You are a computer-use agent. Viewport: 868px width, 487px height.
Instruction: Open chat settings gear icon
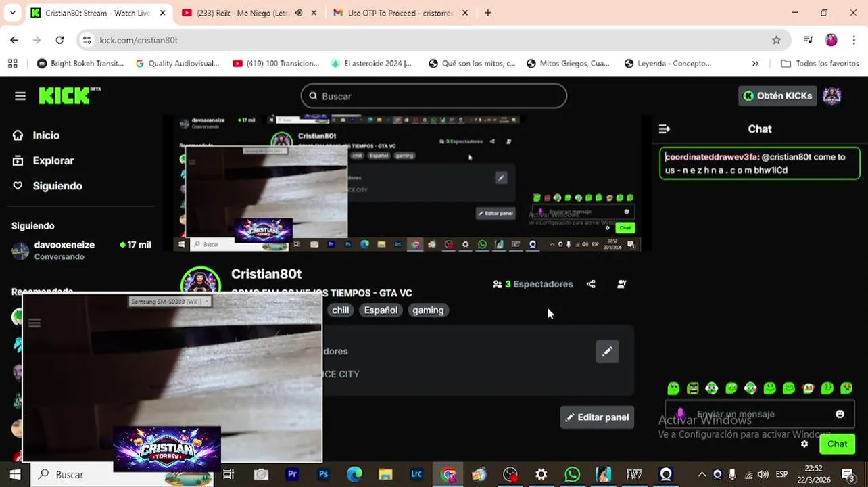pyautogui.click(x=804, y=444)
